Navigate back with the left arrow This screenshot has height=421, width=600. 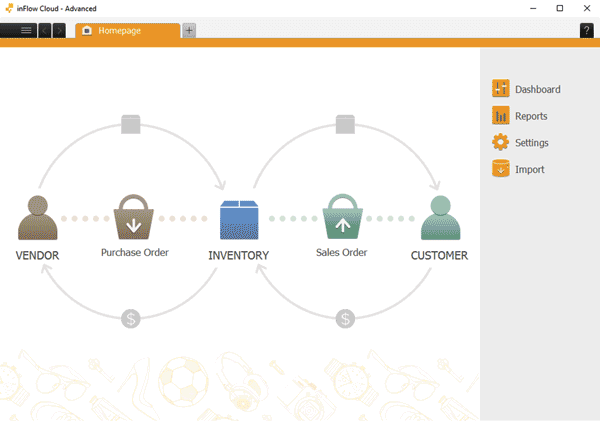pyautogui.click(x=45, y=31)
